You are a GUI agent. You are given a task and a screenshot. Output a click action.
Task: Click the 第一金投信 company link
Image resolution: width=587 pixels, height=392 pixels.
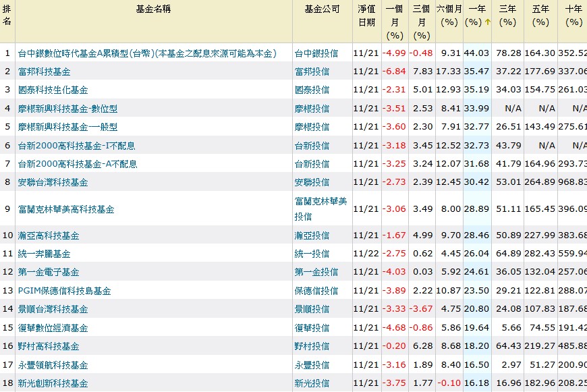316,272
